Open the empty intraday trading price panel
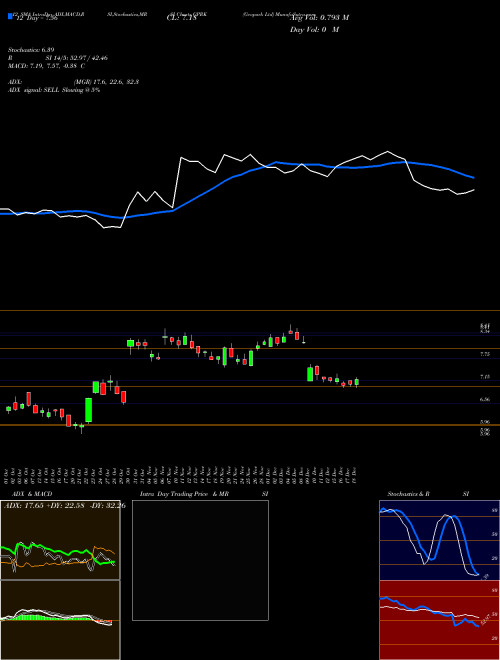 200,560
